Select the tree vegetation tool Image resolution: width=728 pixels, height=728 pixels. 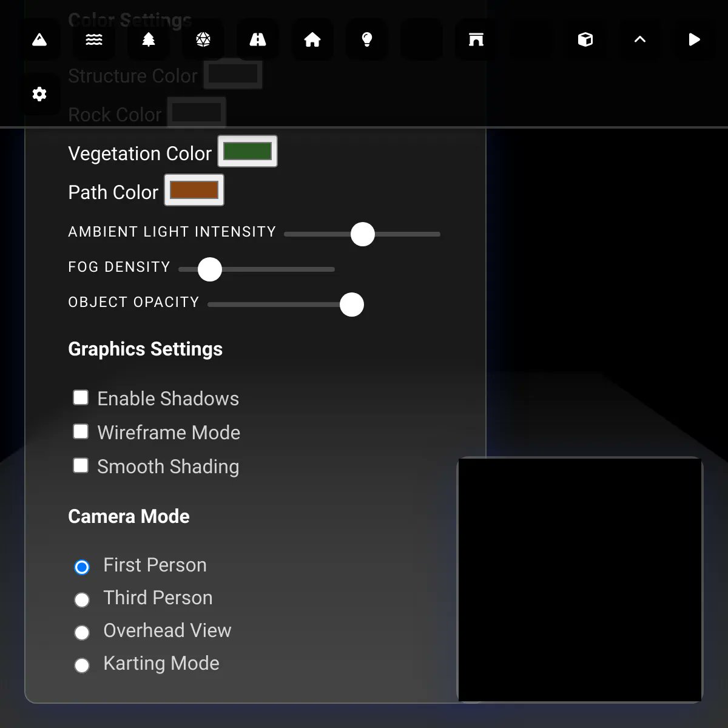149,39
